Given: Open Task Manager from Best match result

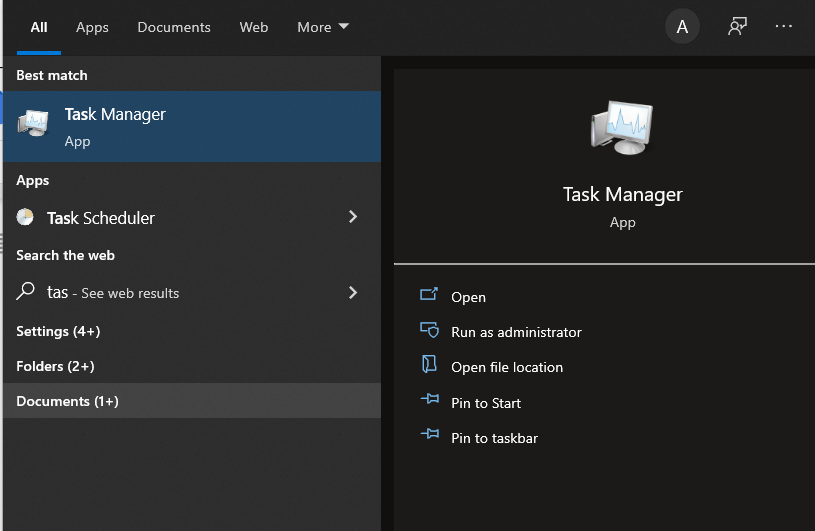Looking at the screenshot, I should tap(192, 126).
